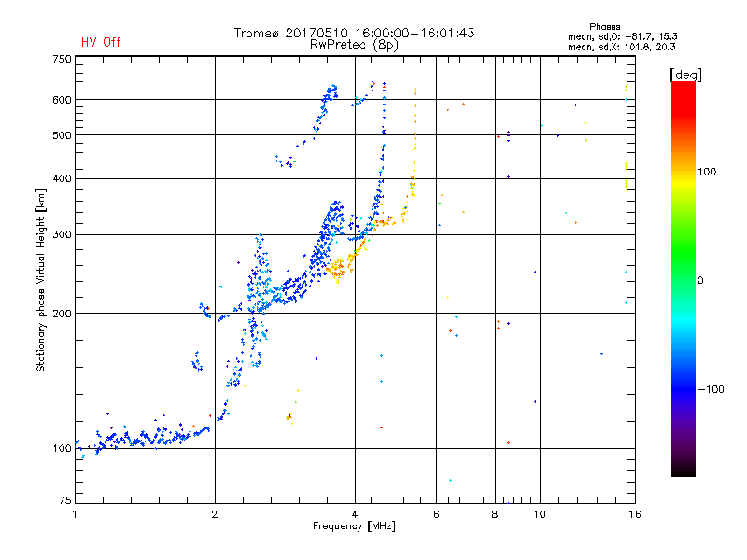Select the 'RwPretec (8p)' subtitle
Viewport: 747px width, 560px height.
coord(354,45)
